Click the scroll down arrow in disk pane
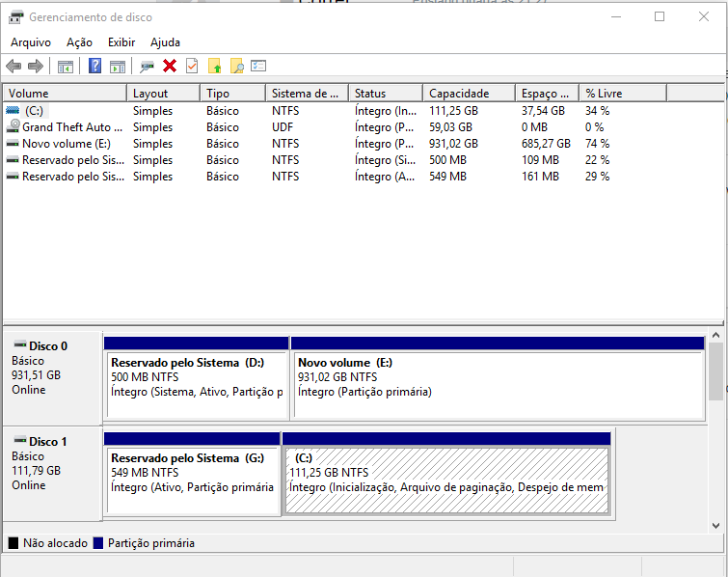Screen dimensions: 728x577 click(715, 526)
